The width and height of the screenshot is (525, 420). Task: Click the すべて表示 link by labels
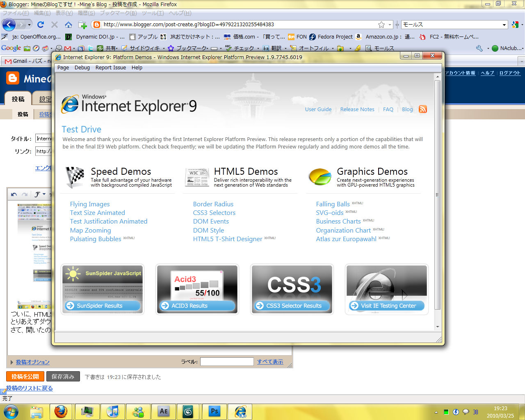point(270,362)
